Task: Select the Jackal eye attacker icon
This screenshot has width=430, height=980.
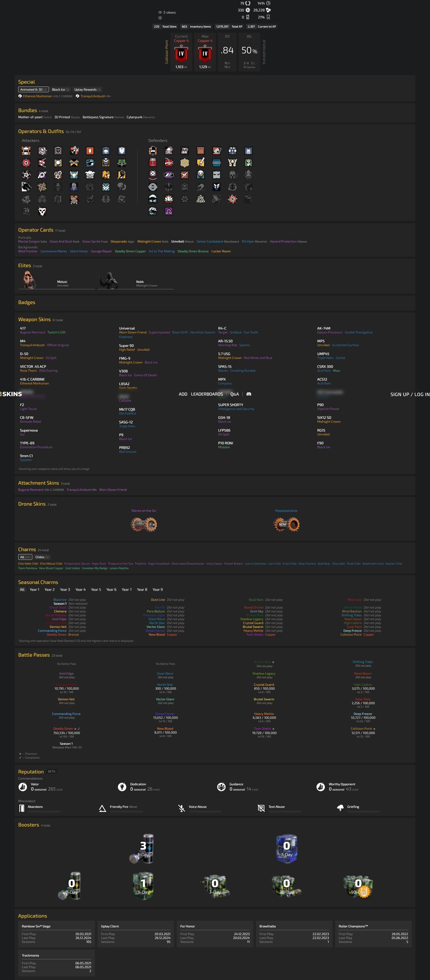Action: click(42, 175)
